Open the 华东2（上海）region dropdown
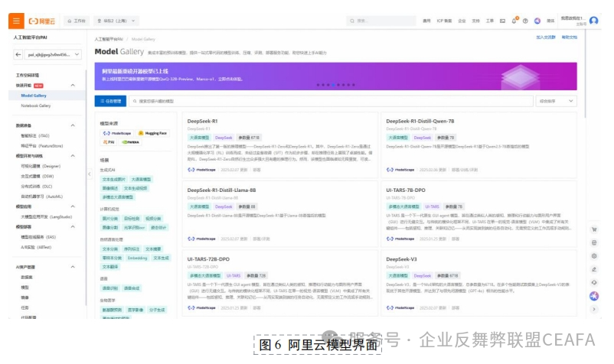614x364 pixels. pos(116,21)
